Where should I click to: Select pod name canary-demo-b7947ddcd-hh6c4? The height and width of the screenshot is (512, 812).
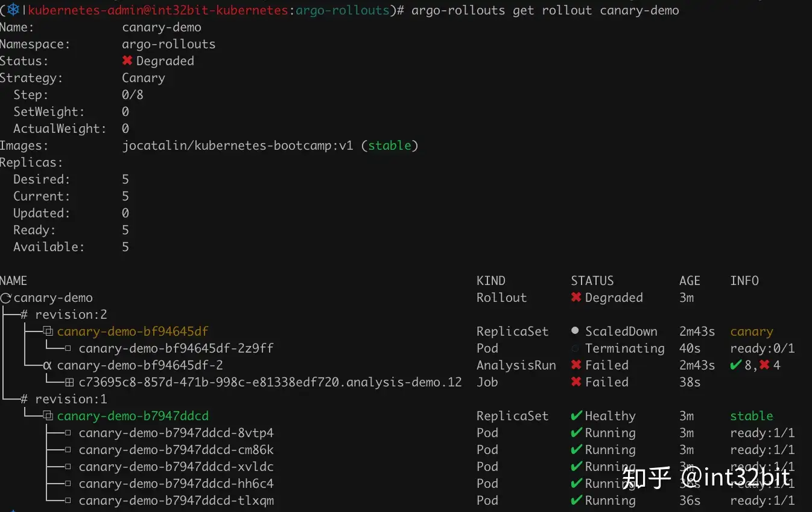176,484
